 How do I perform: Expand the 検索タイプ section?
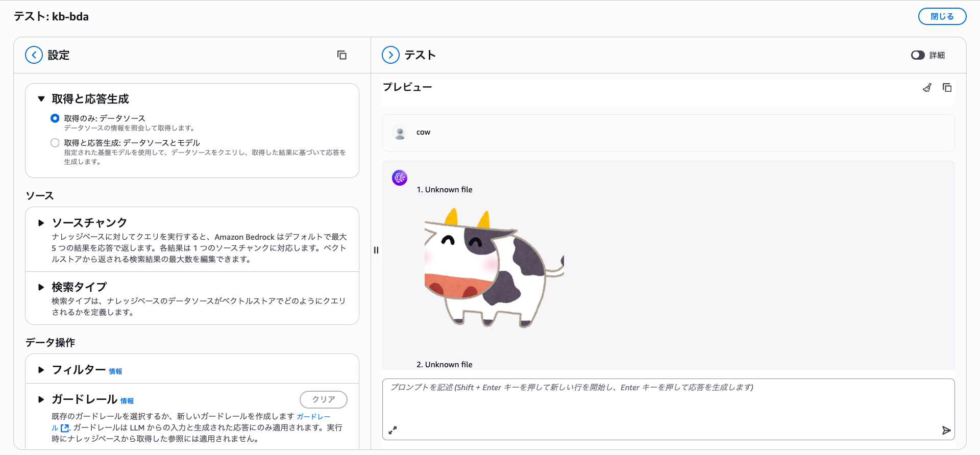41,287
